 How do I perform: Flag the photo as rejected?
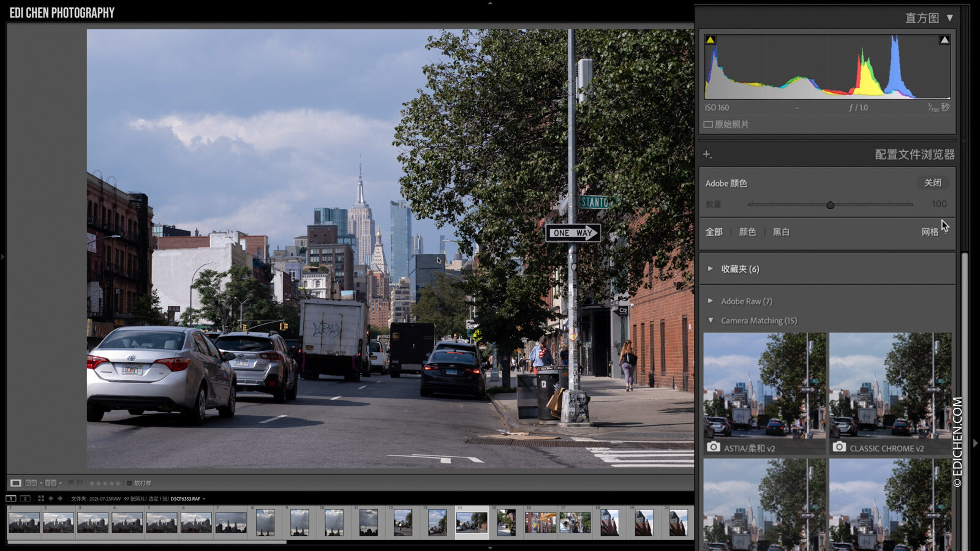coord(80,483)
